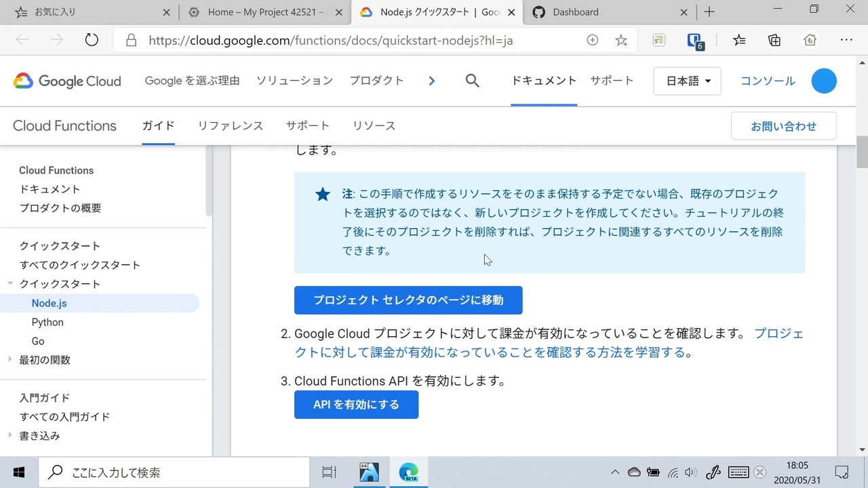Switch to the GitHub Dashboard tab

610,12
